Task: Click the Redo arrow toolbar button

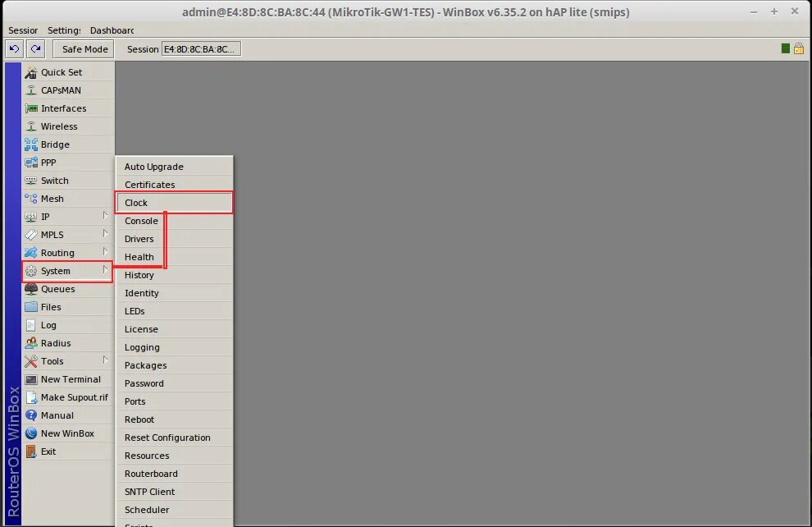Action: pyautogui.click(x=36, y=48)
